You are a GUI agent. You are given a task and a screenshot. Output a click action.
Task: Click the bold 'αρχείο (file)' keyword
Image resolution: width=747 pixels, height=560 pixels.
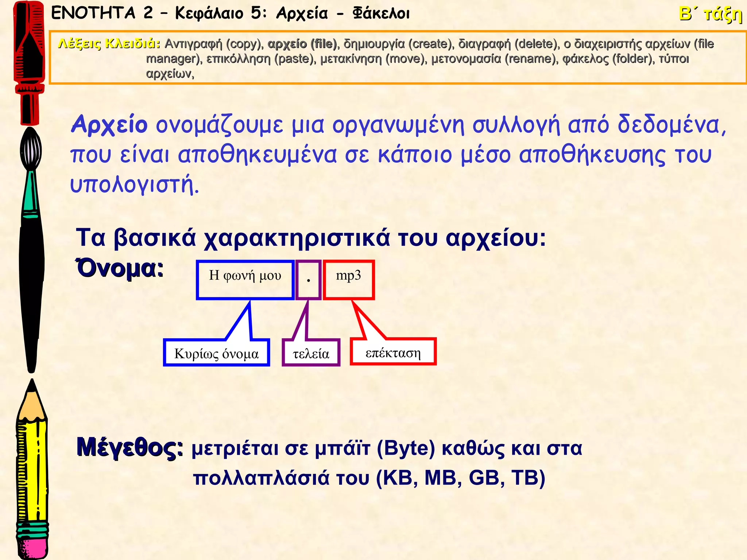pos(302,44)
